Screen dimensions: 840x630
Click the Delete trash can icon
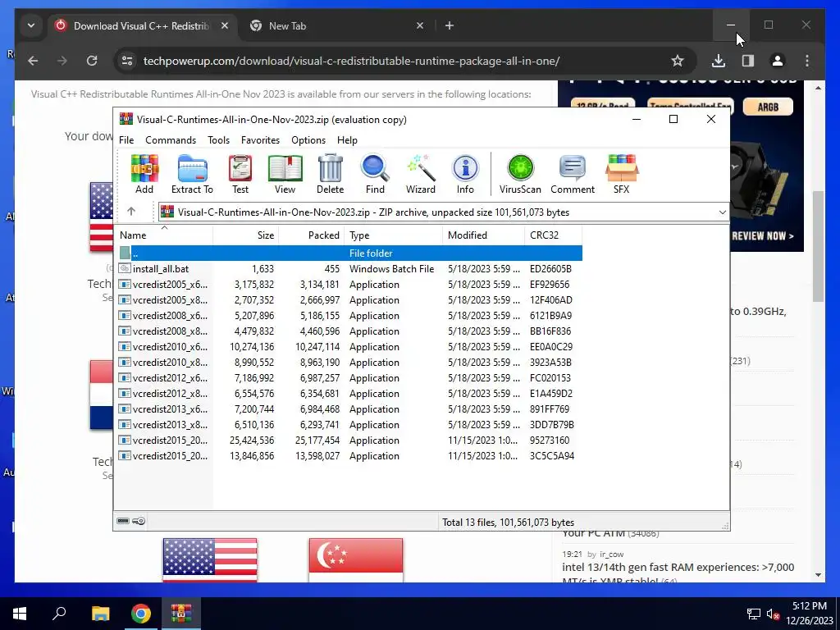coord(330,174)
